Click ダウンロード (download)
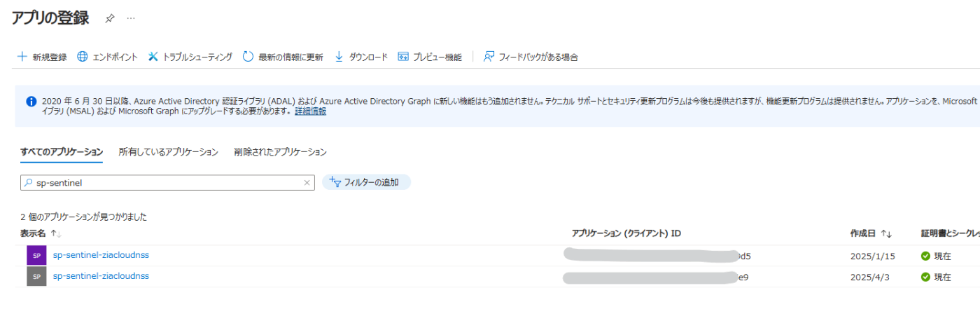This screenshot has width=980, height=328. coord(360,57)
